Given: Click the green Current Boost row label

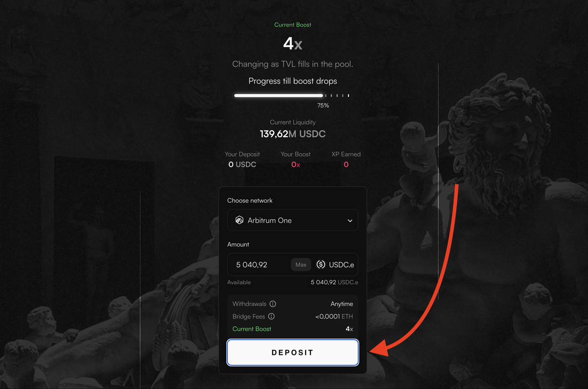Looking at the screenshot, I should (x=252, y=329).
